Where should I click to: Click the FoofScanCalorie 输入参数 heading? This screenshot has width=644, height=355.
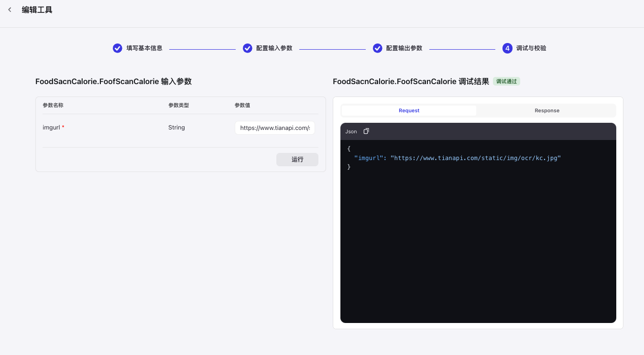(114, 81)
